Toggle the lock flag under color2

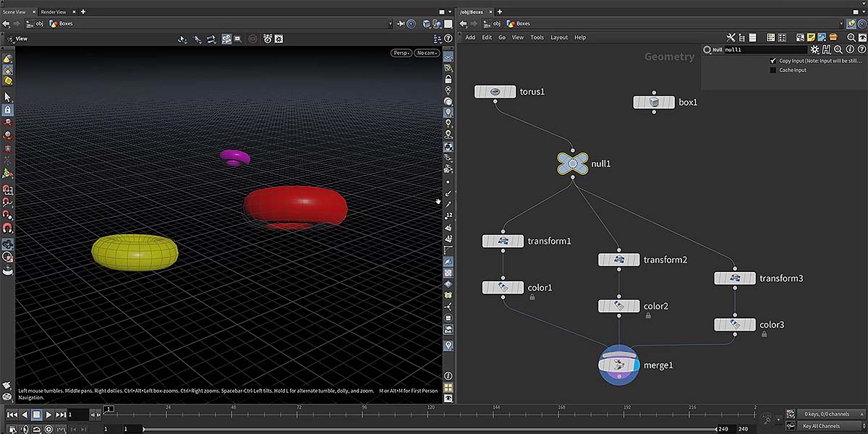click(x=648, y=315)
